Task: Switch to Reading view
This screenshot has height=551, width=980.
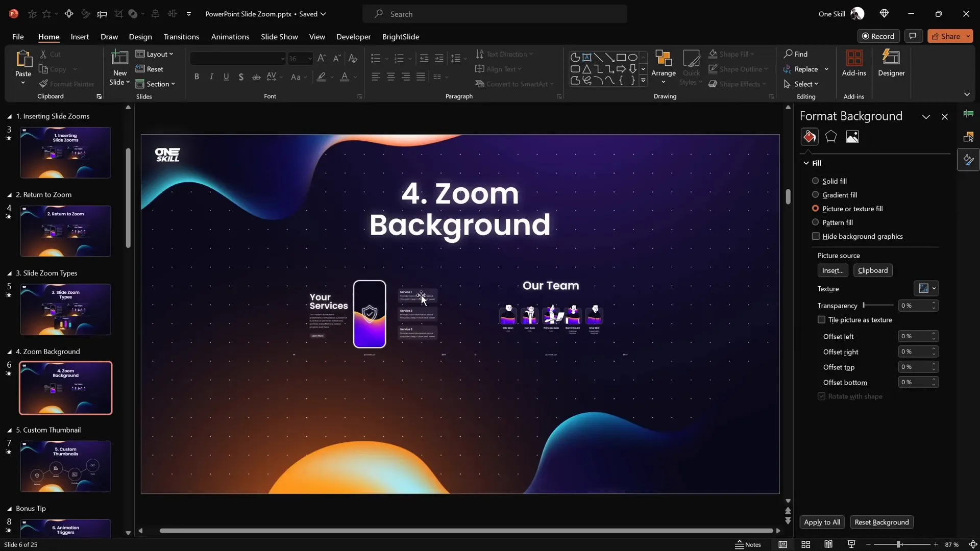Action: (x=828, y=544)
